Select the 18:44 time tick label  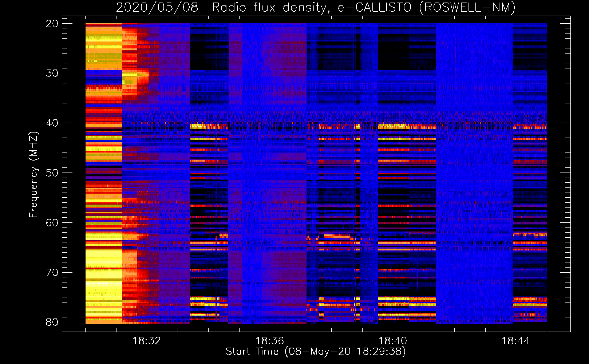pos(516,341)
